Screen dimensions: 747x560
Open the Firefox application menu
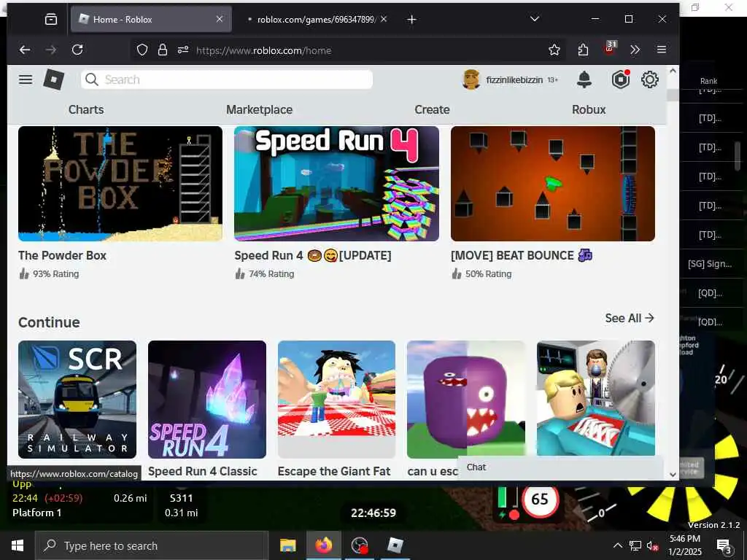(x=661, y=50)
